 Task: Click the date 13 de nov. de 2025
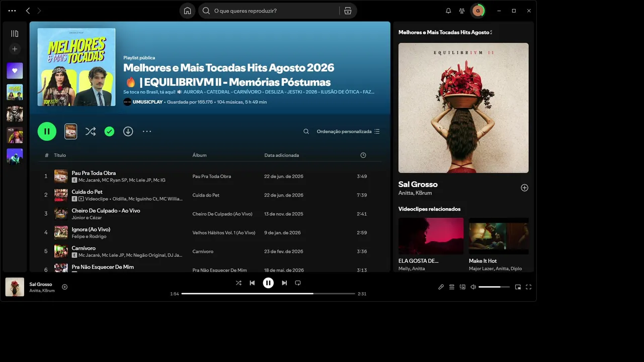(284, 214)
